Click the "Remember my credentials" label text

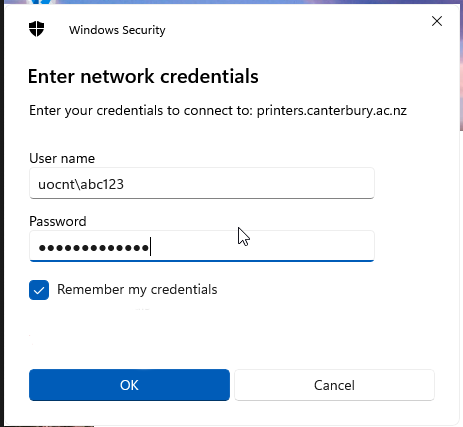pyautogui.click(x=137, y=290)
